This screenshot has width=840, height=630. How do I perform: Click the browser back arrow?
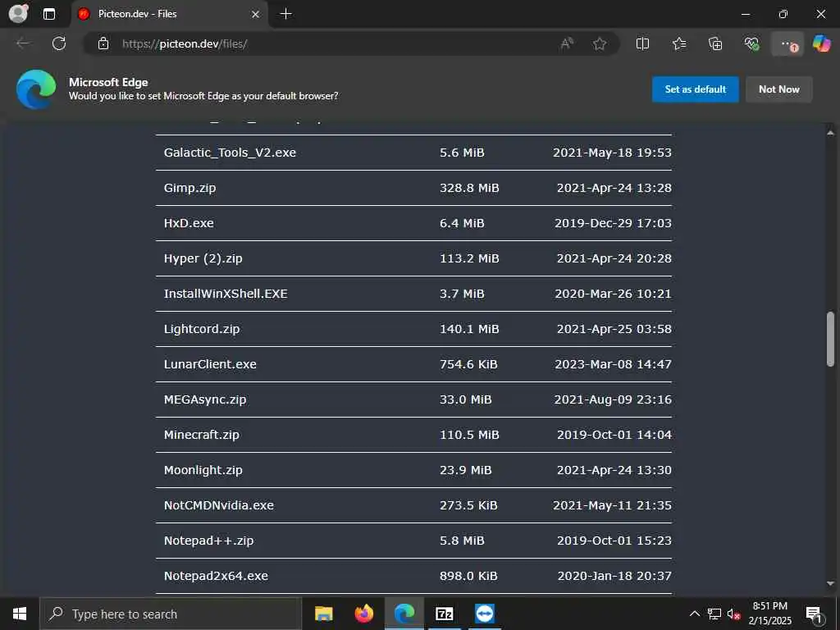pos(23,43)
